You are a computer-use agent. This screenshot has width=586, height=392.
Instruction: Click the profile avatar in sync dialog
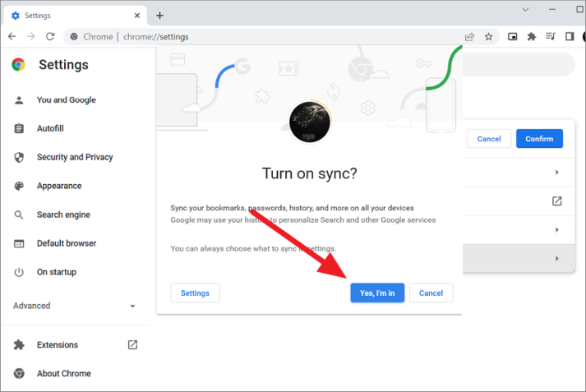(310, 122)
